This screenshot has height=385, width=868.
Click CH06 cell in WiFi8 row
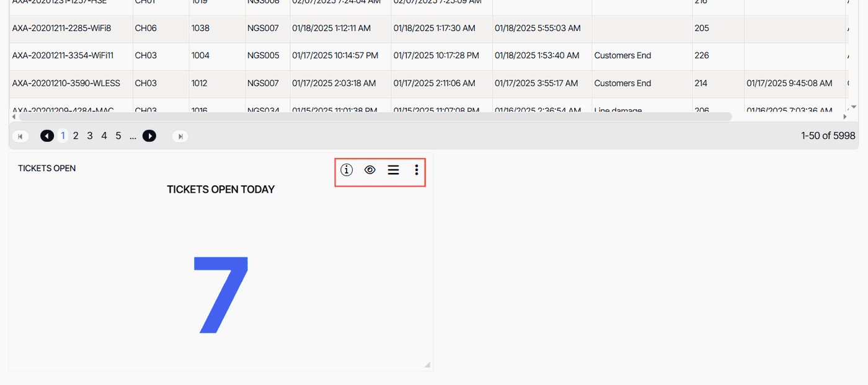tap(161, 29)
